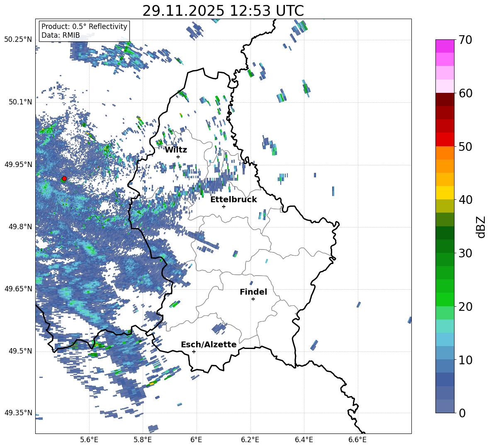Click the 6.4°E longitude label

(304, 440)
